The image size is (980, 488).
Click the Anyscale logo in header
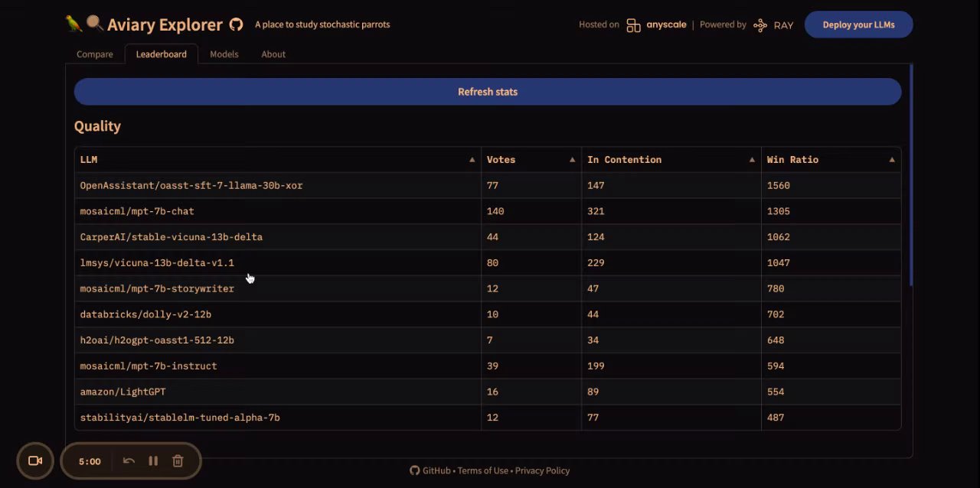655,24
